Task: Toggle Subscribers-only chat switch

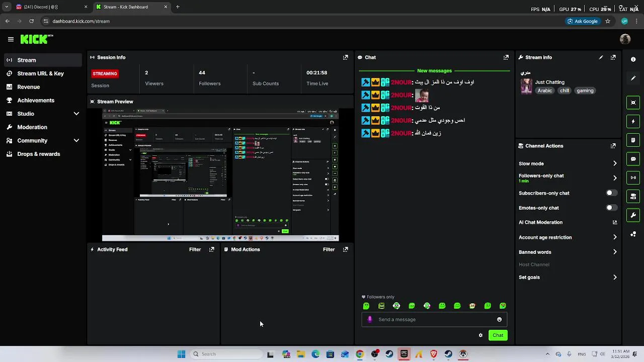Action: [x=611, y=193]
